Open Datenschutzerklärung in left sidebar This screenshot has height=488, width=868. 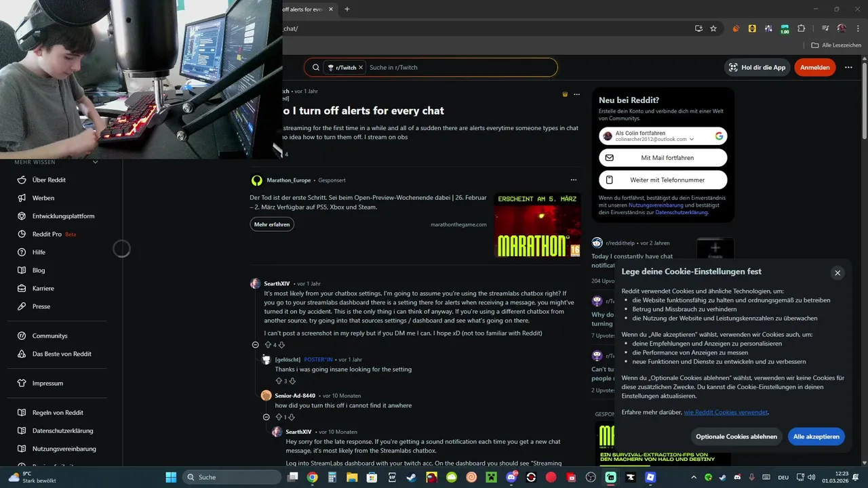click(61, 430)
